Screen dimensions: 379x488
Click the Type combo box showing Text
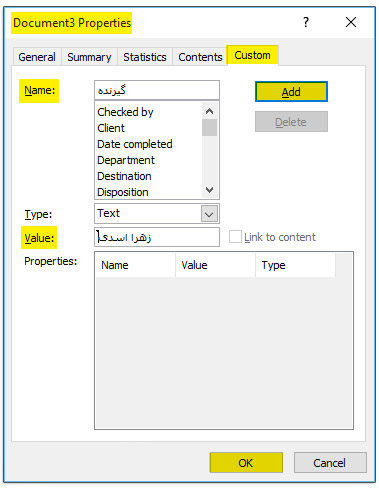(157, 214)
